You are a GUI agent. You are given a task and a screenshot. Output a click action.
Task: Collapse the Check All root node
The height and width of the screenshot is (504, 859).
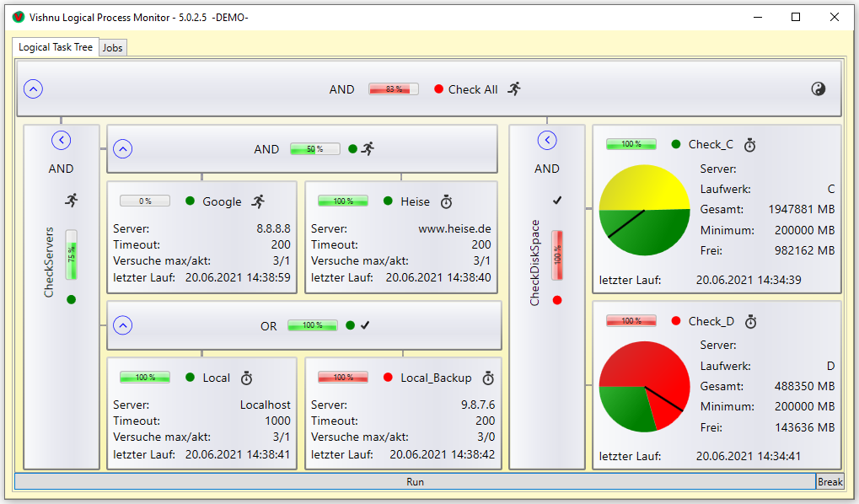coord(34,89)
